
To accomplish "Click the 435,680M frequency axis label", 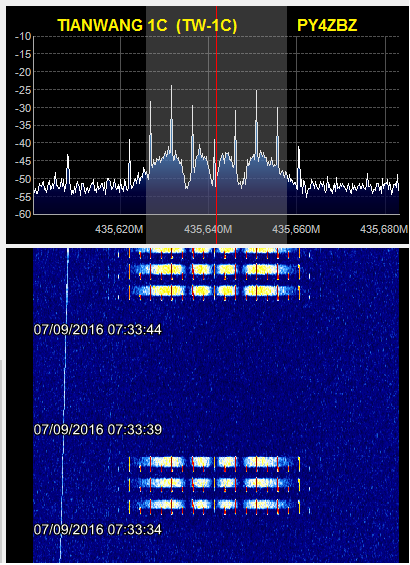I will (384, 230).
